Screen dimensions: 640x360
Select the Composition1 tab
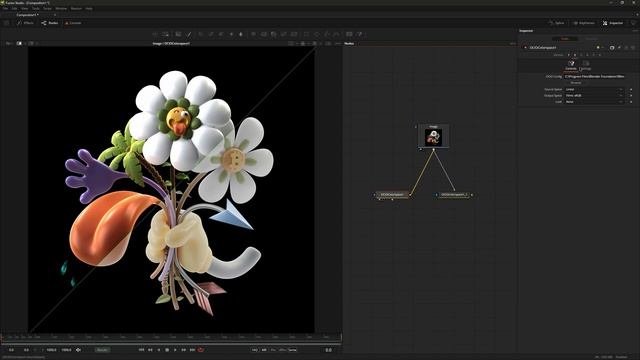[27, 15]
